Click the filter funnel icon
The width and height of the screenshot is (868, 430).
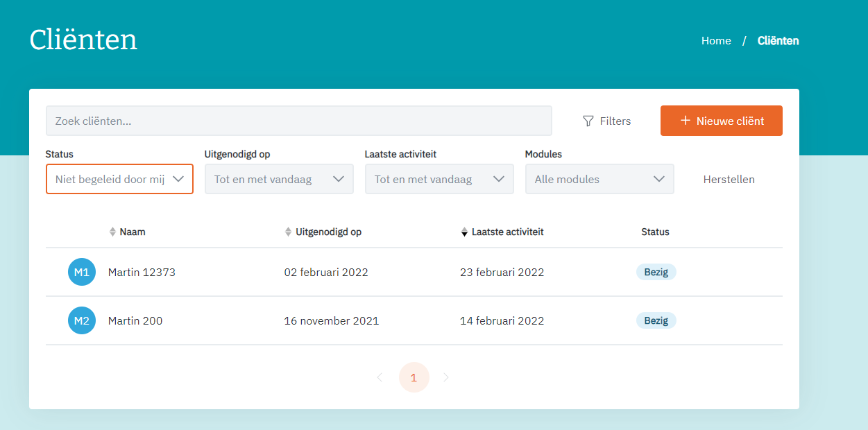(x=588, y=121)
